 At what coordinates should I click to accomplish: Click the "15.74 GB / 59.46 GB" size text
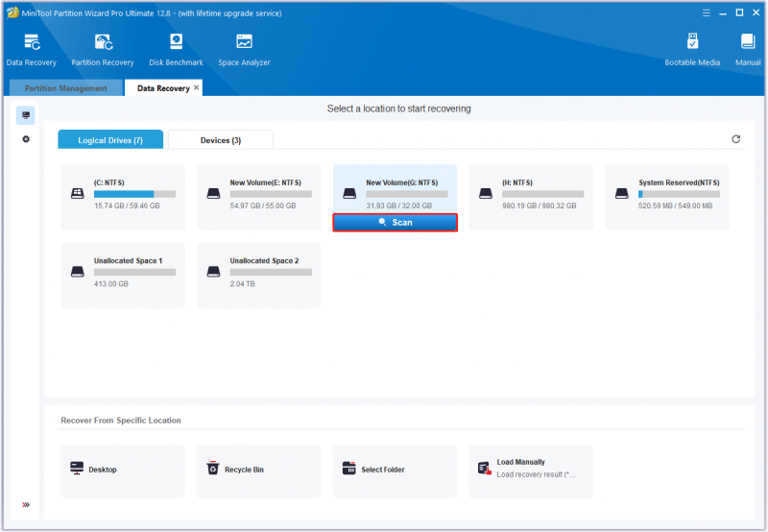tap(127, 206)
